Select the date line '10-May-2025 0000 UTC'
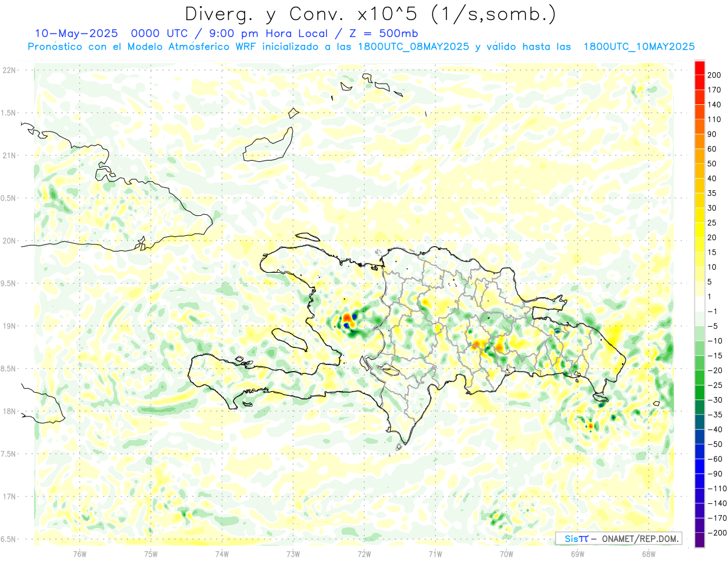 coord(107,33)
